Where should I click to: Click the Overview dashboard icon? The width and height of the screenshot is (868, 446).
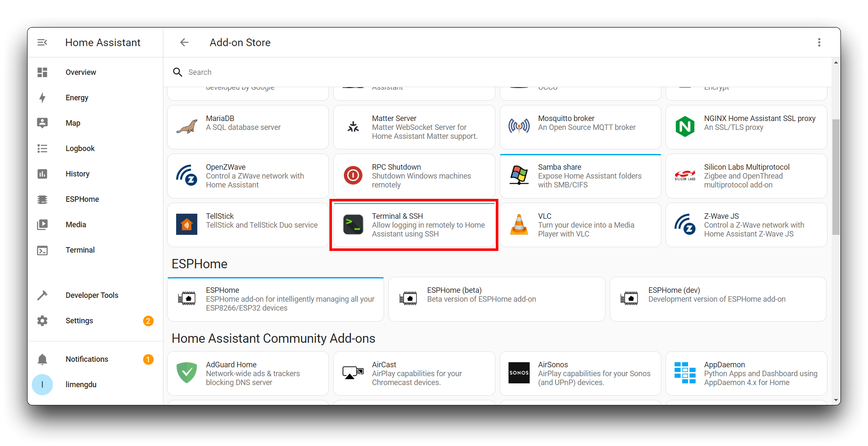[x=42, y=72]
